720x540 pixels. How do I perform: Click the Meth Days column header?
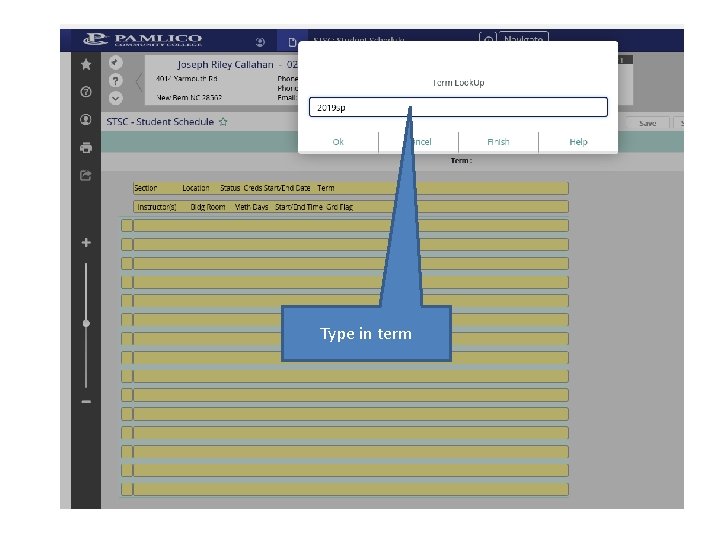click(251, 207)
